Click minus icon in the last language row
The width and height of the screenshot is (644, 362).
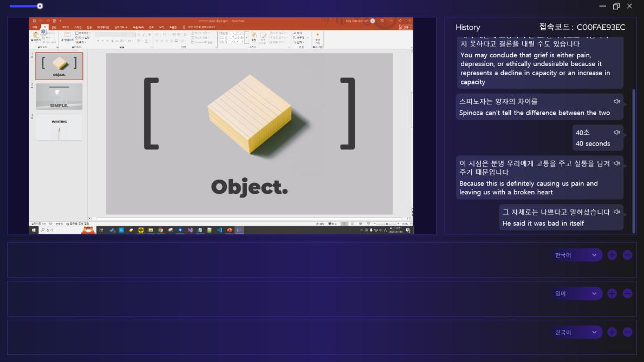pos(627,332)
